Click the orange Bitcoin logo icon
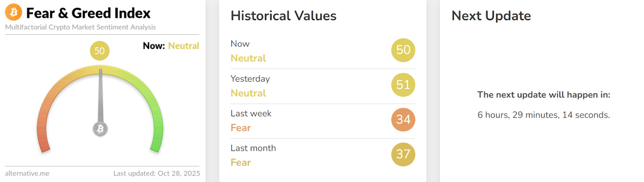The height and width of the screenshot is (182, 644). coord(13,13)
